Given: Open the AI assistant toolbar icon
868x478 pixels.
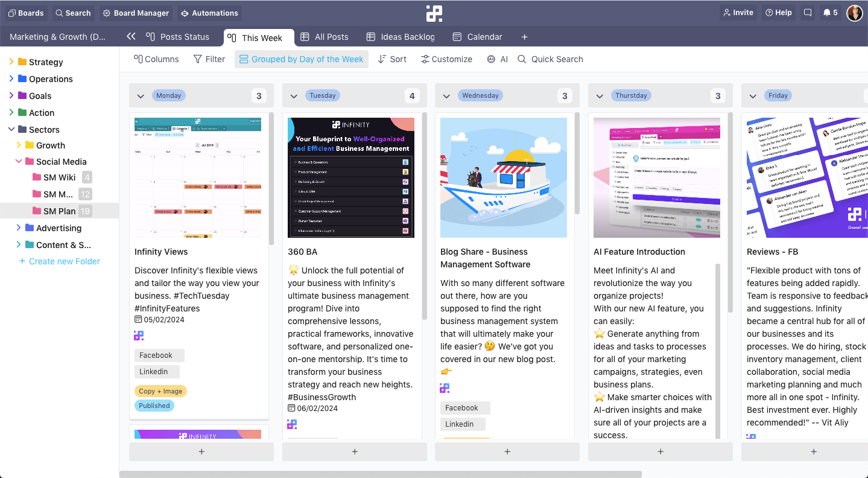Looking at the screenshot, I should point(498,59).
